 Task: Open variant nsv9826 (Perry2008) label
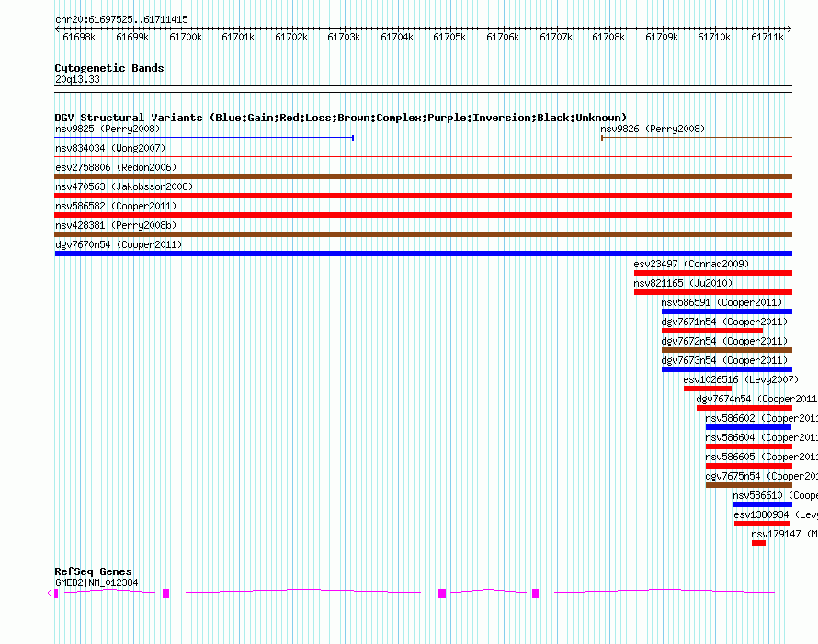(653, 129)
